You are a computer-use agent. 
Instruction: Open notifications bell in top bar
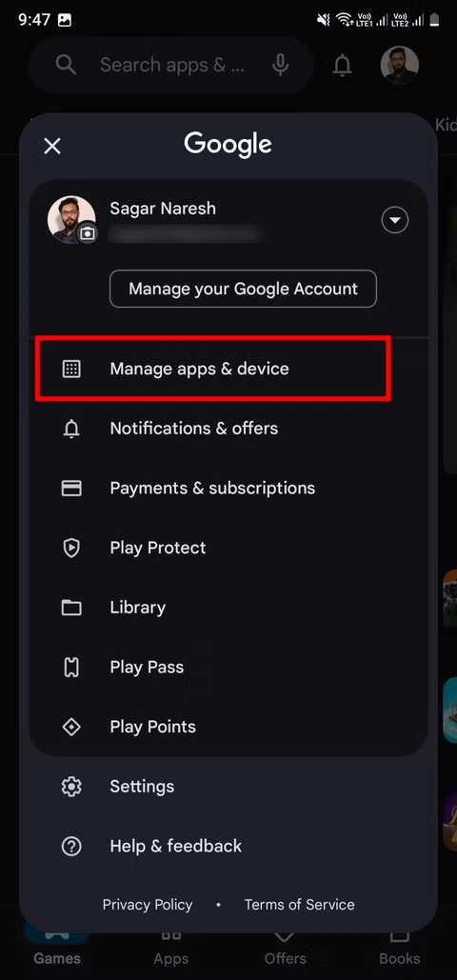click(x=342, y=65)
